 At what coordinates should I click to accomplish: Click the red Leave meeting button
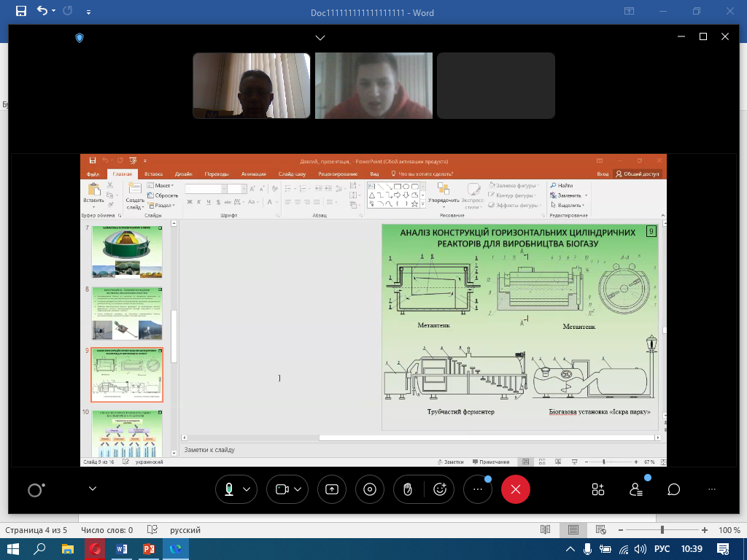pos(516,489)
